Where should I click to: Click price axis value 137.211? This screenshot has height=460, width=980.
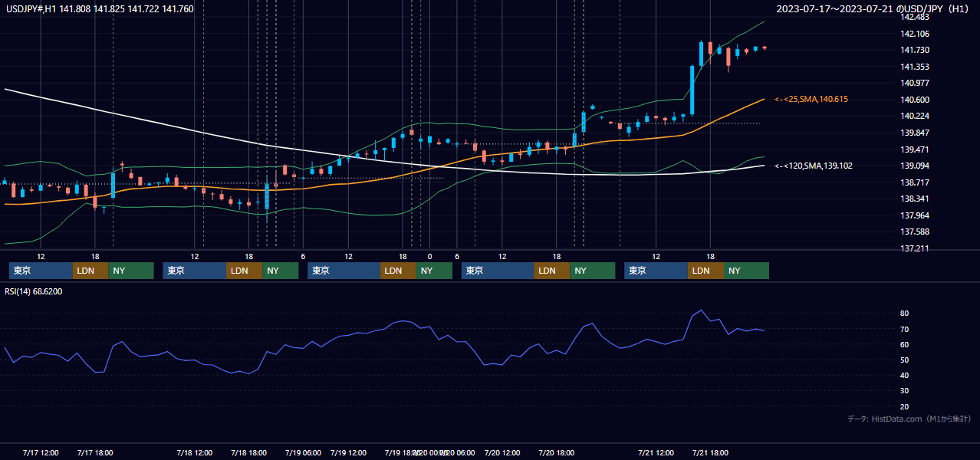pos(915,249)
